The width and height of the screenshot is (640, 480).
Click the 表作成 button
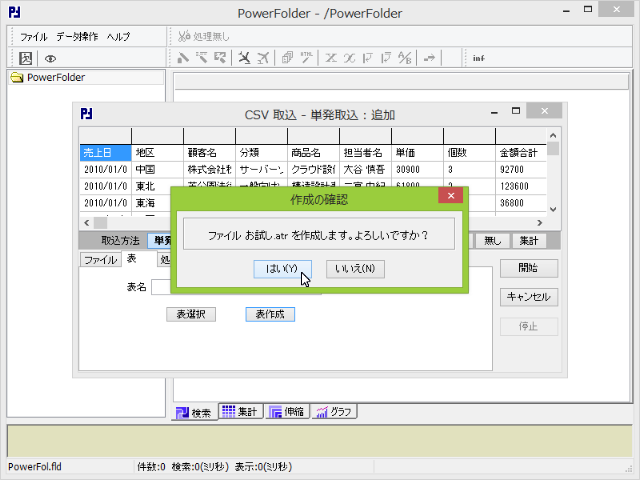[x=270, y=314]
